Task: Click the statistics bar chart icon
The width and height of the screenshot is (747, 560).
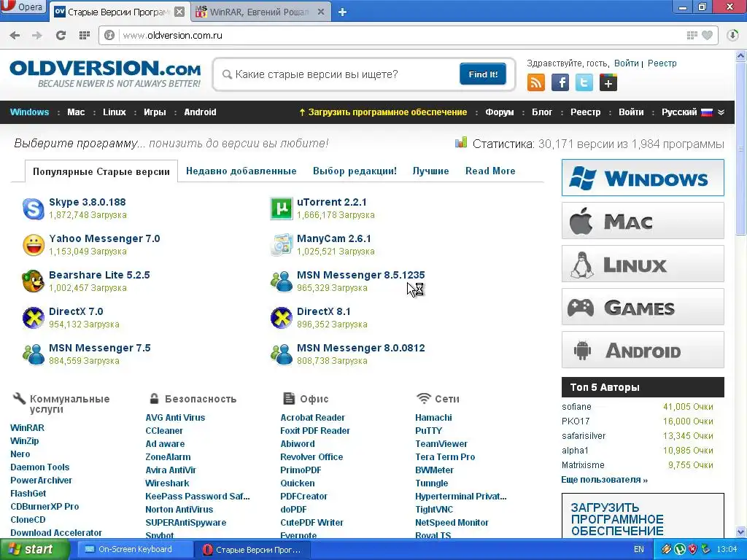Action: (461, 142)
